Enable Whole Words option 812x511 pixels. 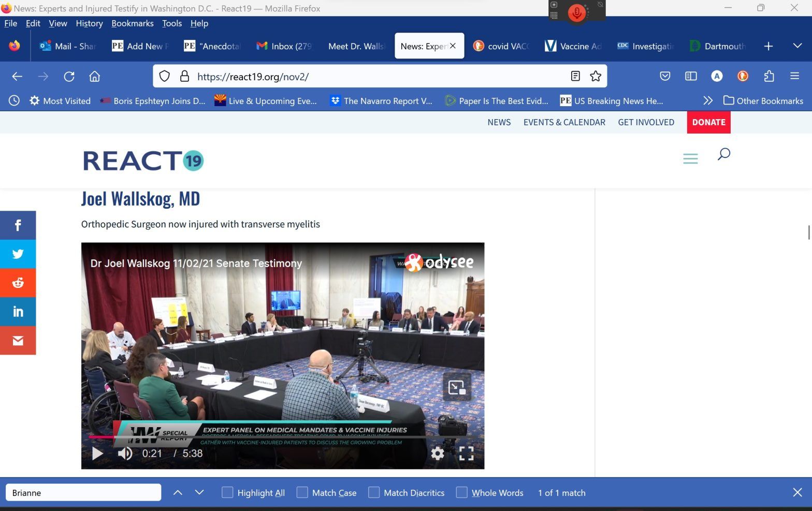461,492
